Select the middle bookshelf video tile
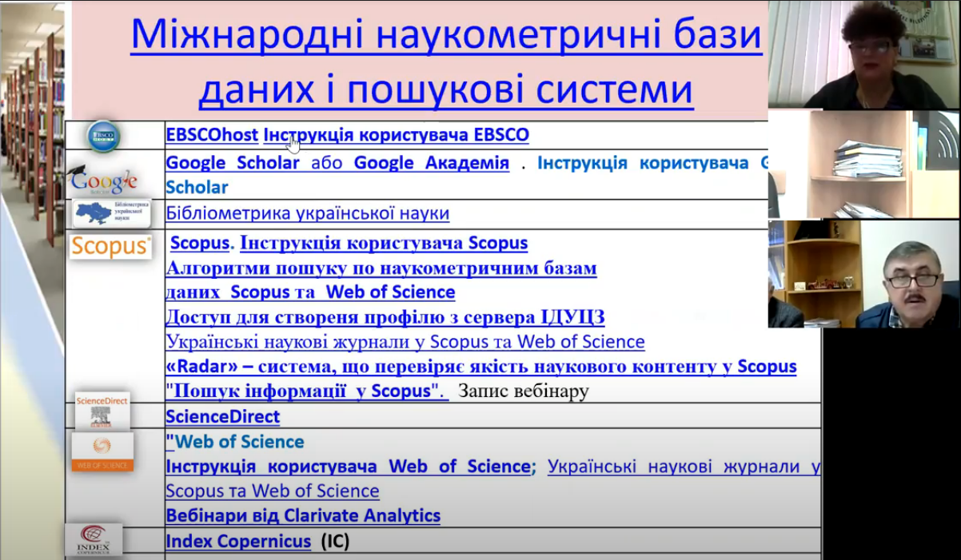 click(x=864, y=165)
